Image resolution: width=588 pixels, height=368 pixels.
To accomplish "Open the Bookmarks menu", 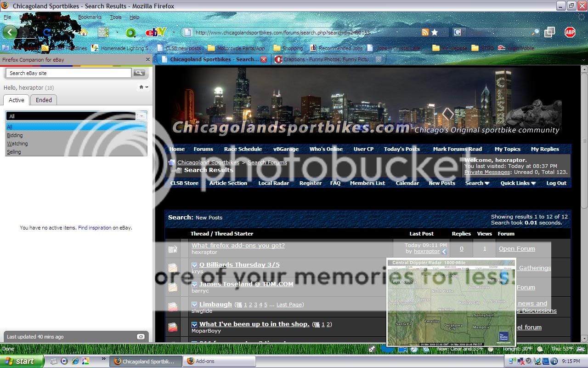I will pos(90,17).
